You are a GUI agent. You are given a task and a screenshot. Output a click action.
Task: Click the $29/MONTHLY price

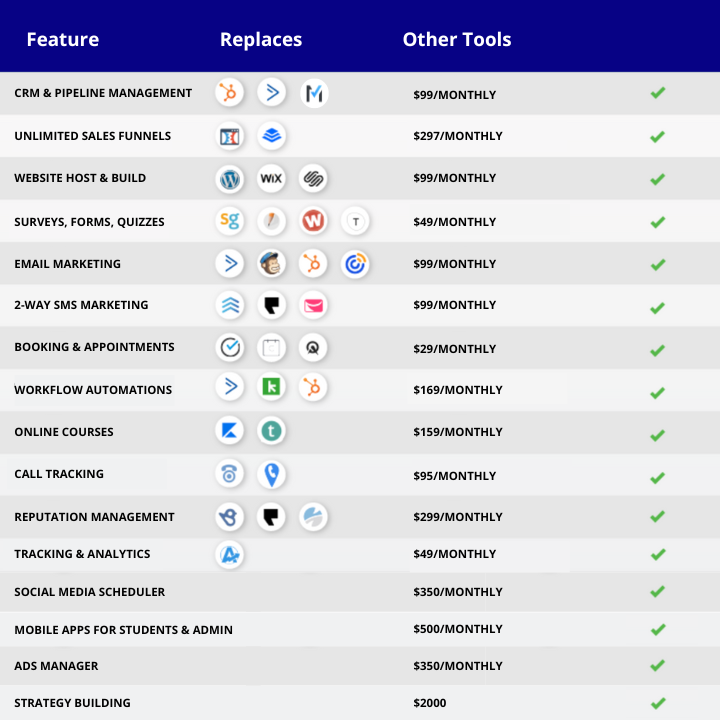[455, 349]
